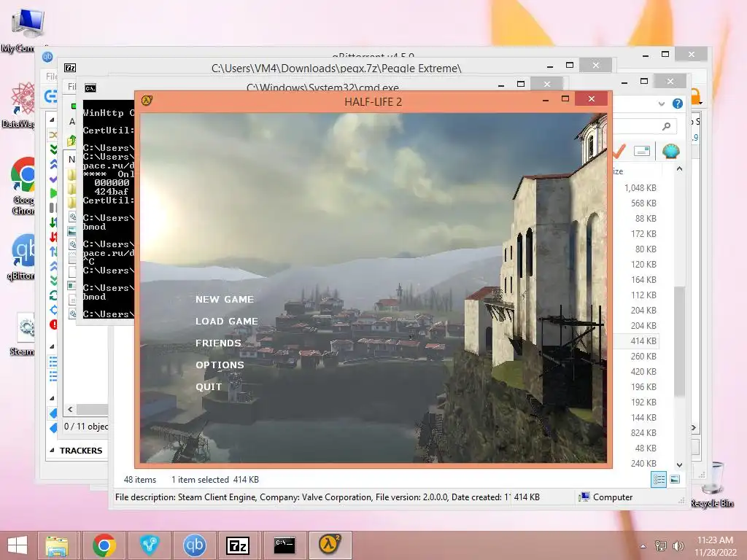
Task: Switch to qBittorrent via the taskbar
Action: [x=194, y=545]
